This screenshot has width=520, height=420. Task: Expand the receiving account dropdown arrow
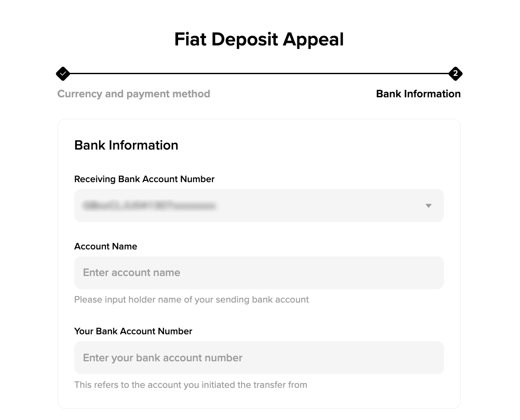428,206
